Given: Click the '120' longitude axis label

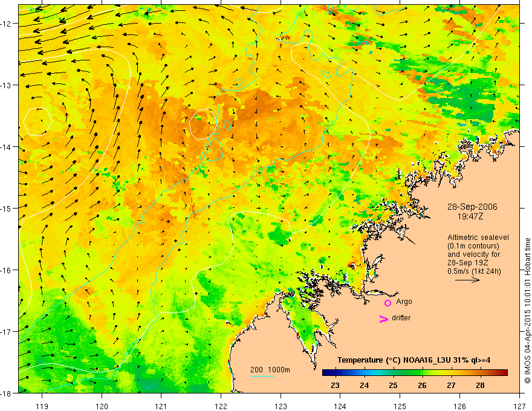Looking at the screenshot, I should 102,406.
